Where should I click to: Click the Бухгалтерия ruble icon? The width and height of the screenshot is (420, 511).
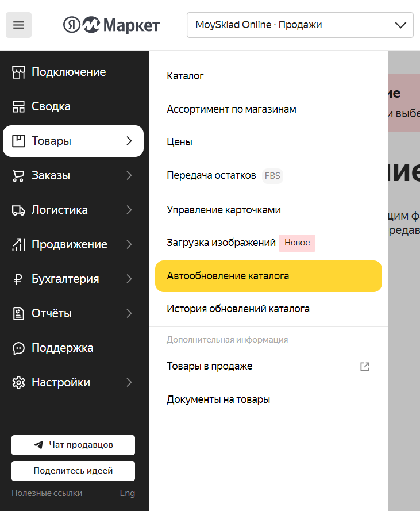[x=19, y=279]
